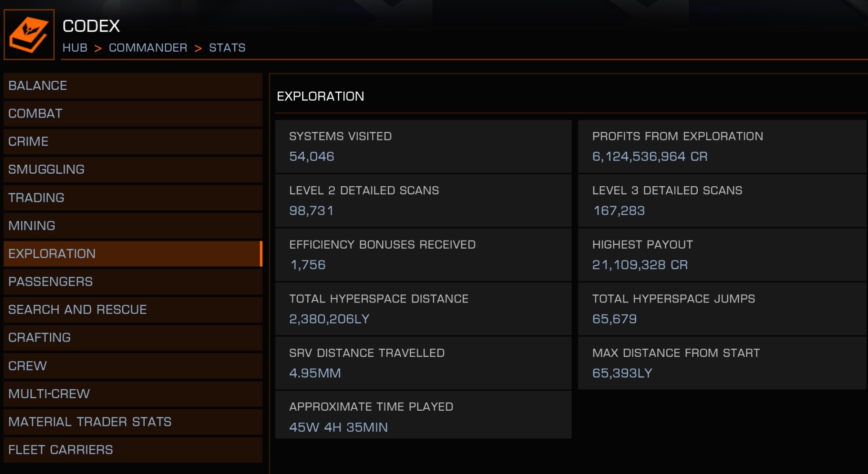
Task: Click the SYSTEMS VISITED label
Action: point(340,136)
